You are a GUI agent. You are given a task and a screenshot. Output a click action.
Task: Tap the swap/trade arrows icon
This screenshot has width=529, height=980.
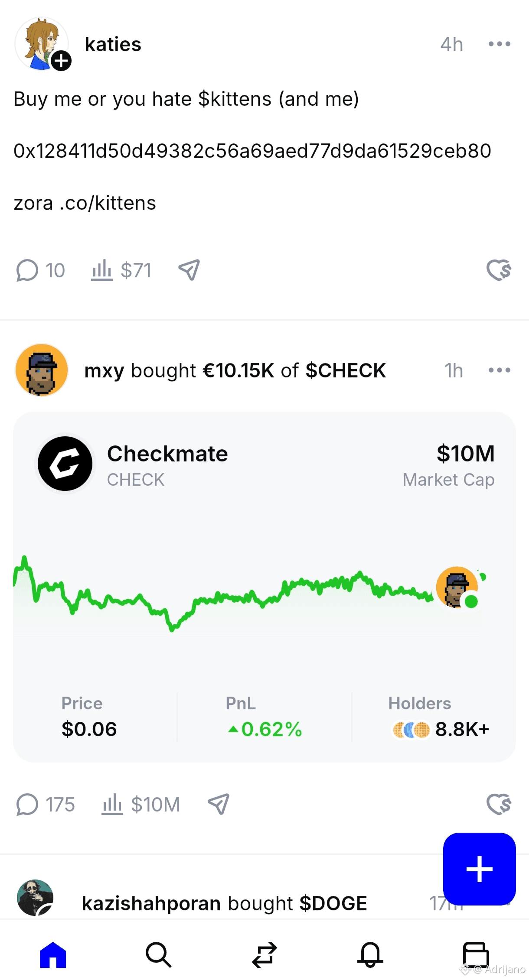(x=264, y=954)
